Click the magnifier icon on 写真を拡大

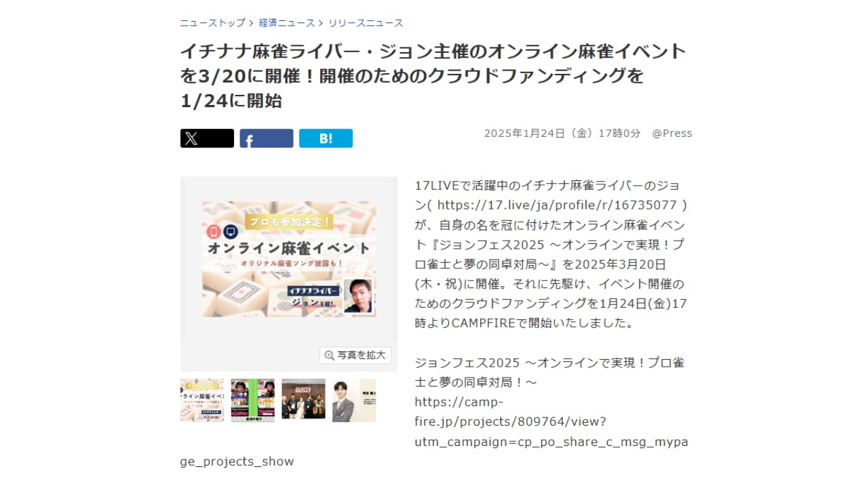click(330, 355)
